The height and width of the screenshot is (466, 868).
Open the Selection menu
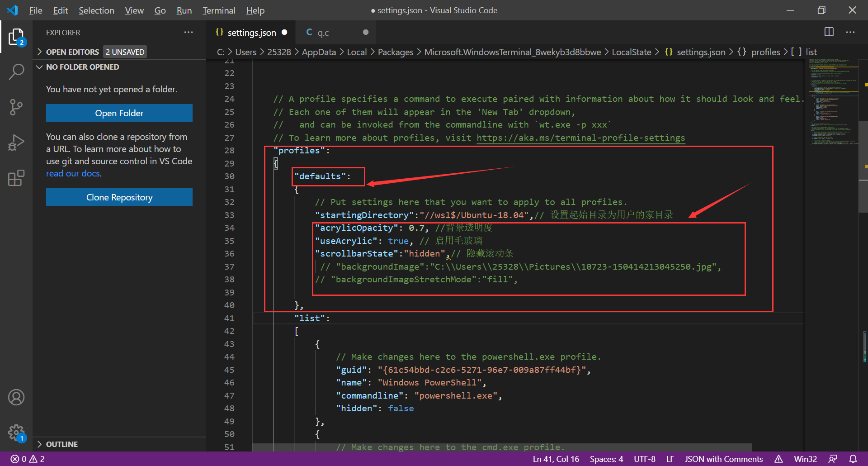coord(96,10)
